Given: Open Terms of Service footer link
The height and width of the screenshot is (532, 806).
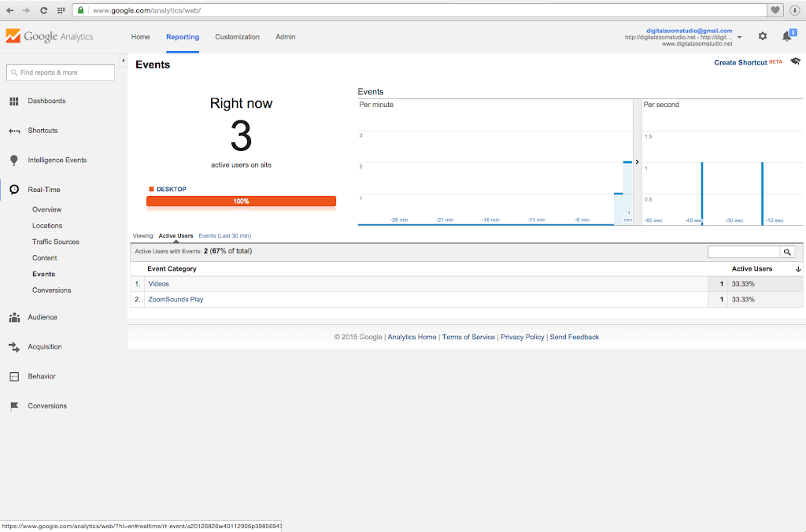Looking at the screenshot, I should [468, 337].
